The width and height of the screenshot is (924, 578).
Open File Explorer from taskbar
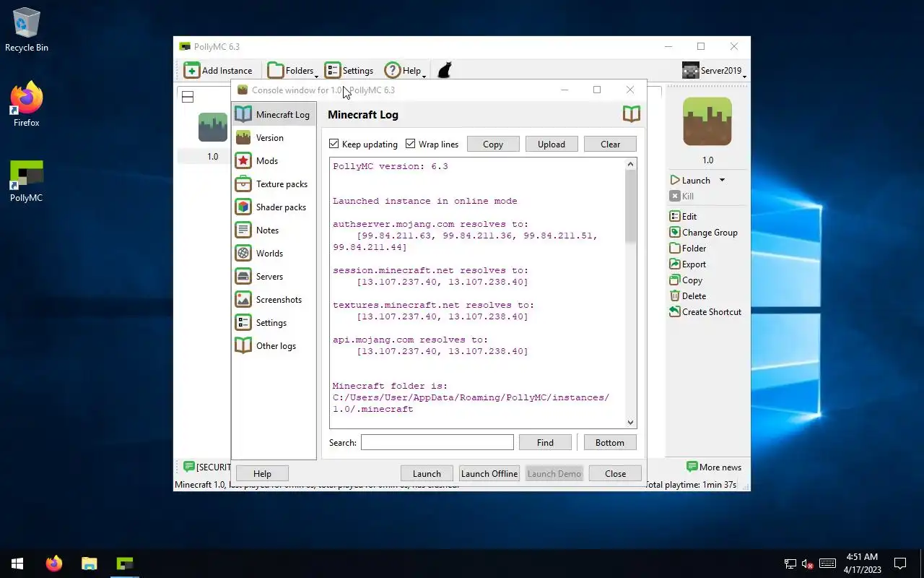point(89,564)
